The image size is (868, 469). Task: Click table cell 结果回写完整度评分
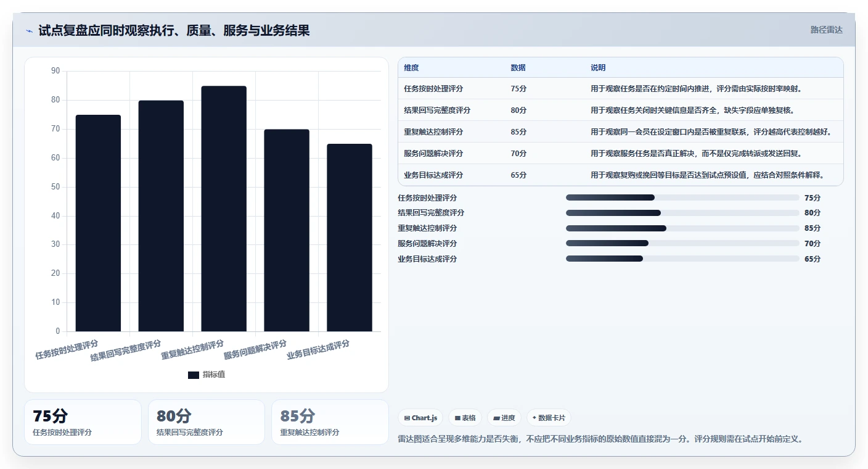(437, 110)
